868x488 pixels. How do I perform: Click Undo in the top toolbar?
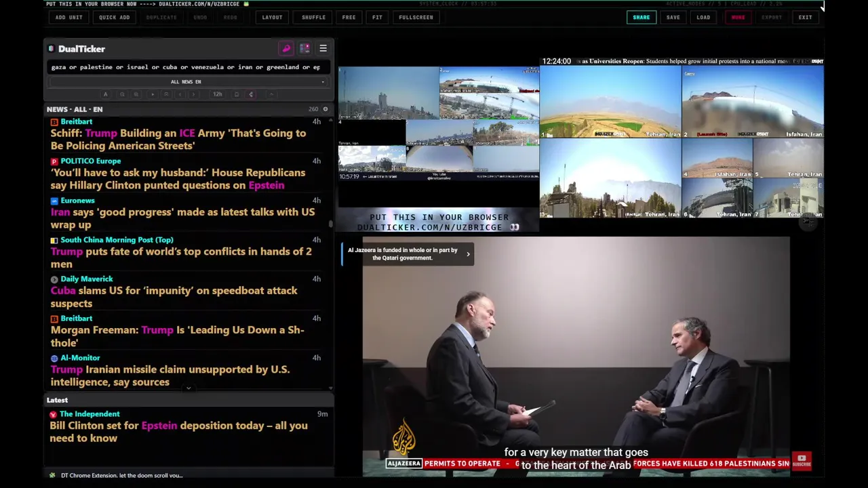tap(200, 18)
